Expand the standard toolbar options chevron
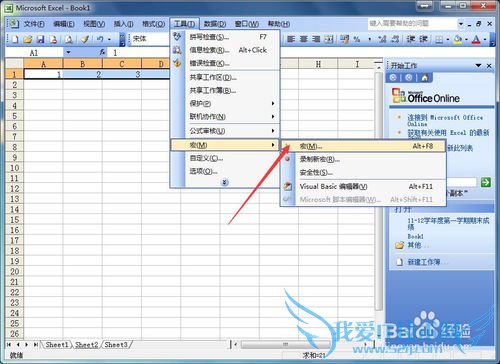 [x=122, y=39]
